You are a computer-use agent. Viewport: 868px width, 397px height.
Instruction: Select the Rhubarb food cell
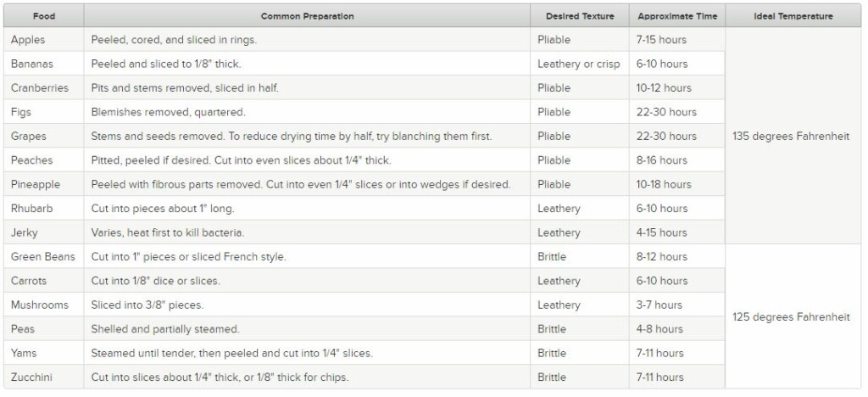pos(33,208)
